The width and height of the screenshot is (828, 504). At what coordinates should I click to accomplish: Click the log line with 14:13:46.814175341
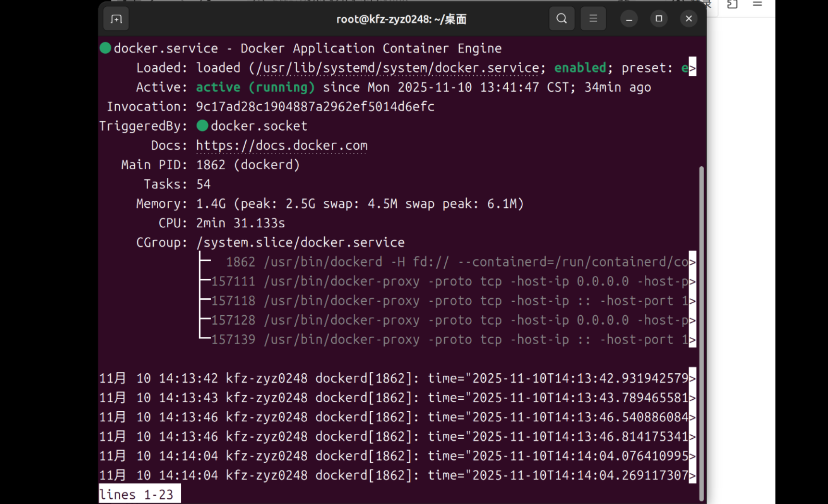pyautogui.click(x=398, y=437)
